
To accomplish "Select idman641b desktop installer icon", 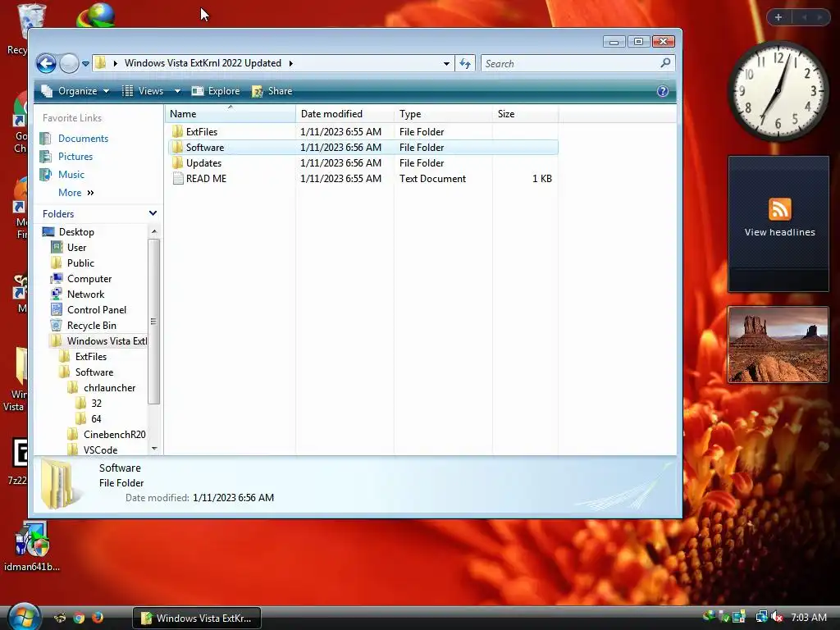I will pos(32,546).
